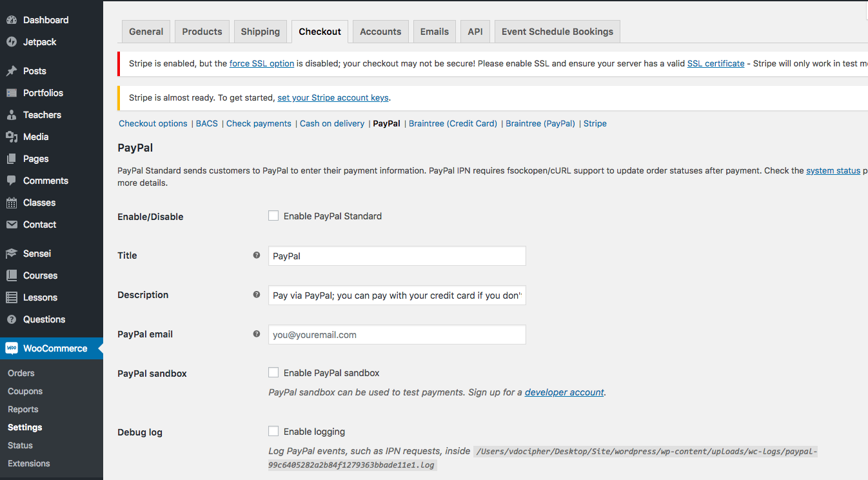868x480 pixels.
Task: Switch to the API settings tab
Action: [475, 32]
